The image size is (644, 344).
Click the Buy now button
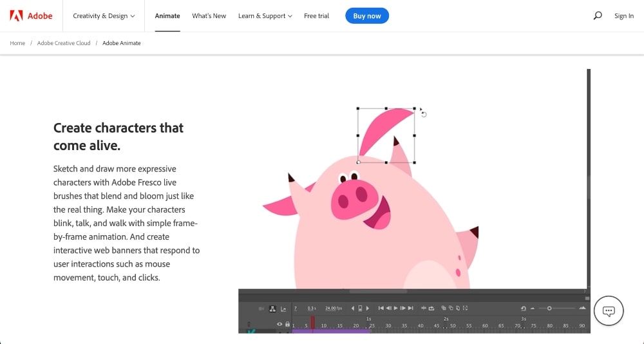[x=367, y=15]
